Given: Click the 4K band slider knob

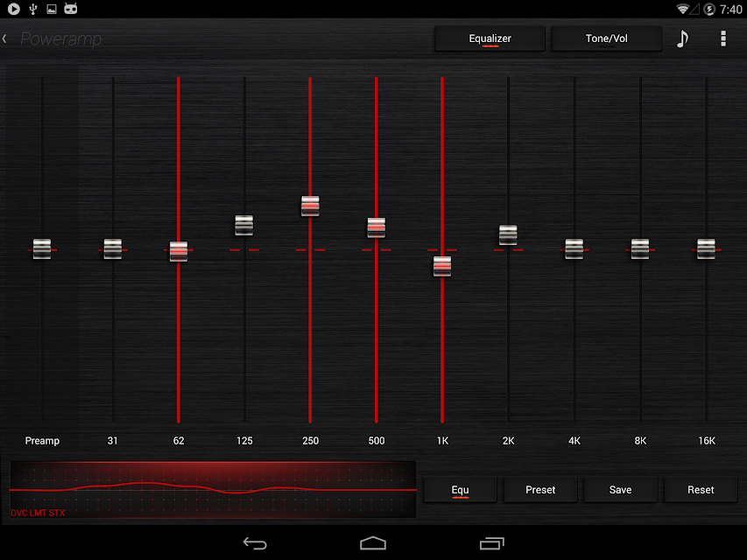Looking at the screenshot, I should [x=574, y=249].
